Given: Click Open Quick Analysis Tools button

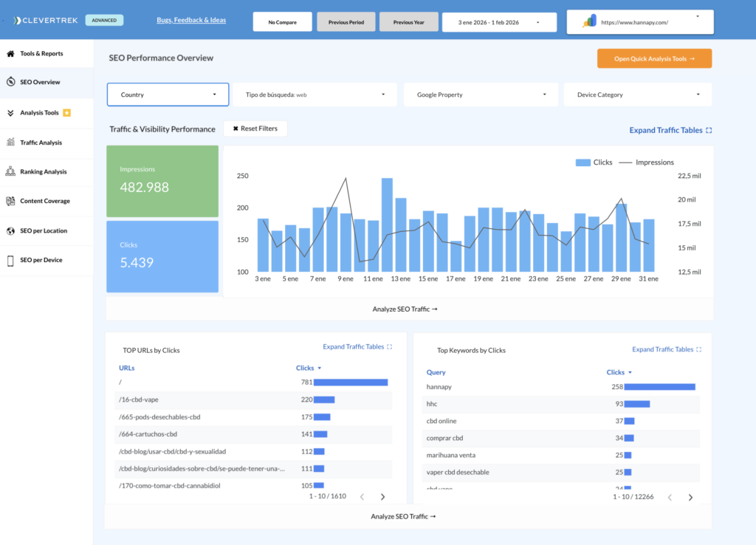Looking at the screenshot, I should (654, 58).
